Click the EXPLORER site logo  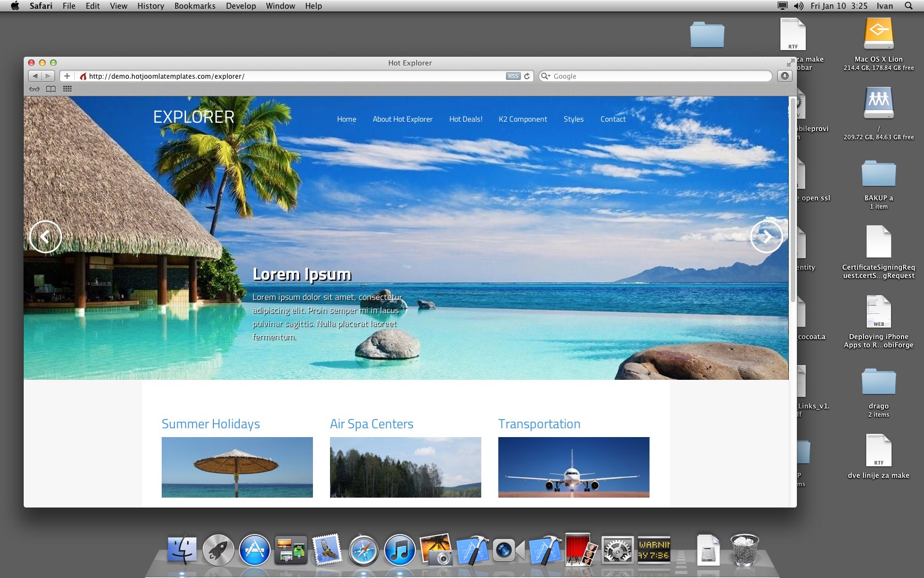click(194, 117)
